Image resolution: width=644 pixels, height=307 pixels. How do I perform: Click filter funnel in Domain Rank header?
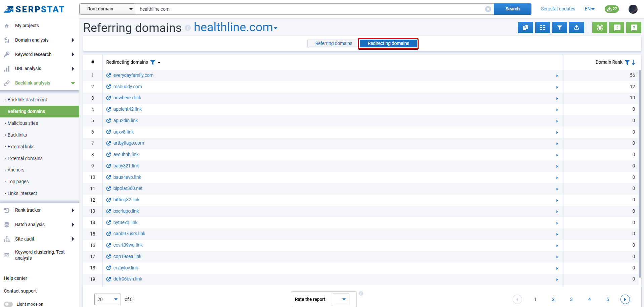coord(627,62)
